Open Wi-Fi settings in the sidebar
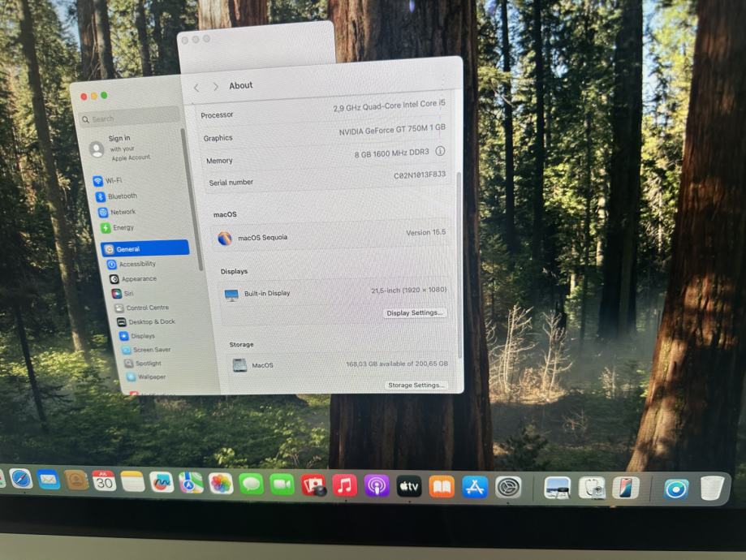746x560 pixels. (108, 181)
